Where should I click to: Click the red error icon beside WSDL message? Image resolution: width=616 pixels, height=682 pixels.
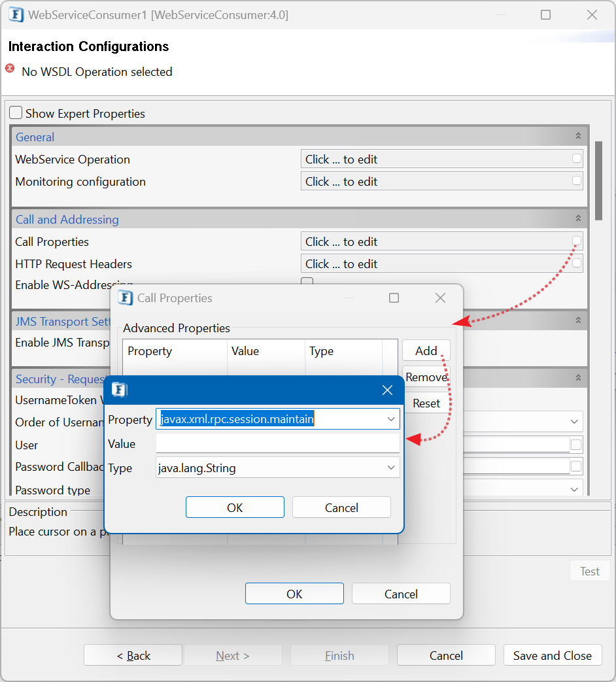tap(10, 69)
